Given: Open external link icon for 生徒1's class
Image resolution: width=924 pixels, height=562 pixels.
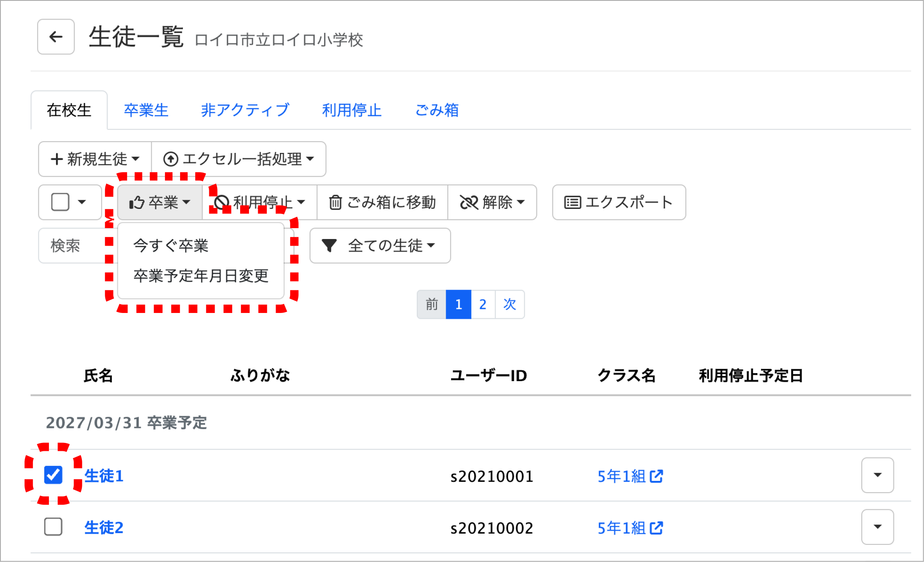Looking at the screenshot, I should coord(656,476).
